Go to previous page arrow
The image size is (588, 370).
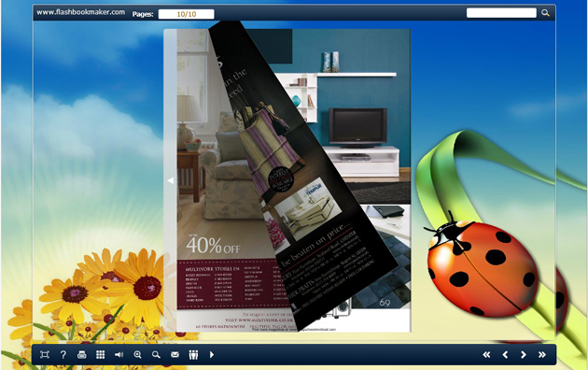pos(505,355)
